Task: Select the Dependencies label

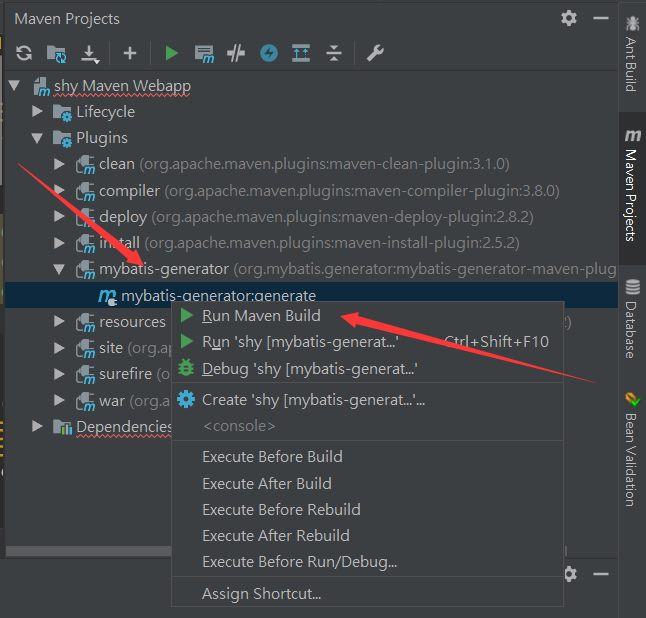Action: tap(124, 427)
